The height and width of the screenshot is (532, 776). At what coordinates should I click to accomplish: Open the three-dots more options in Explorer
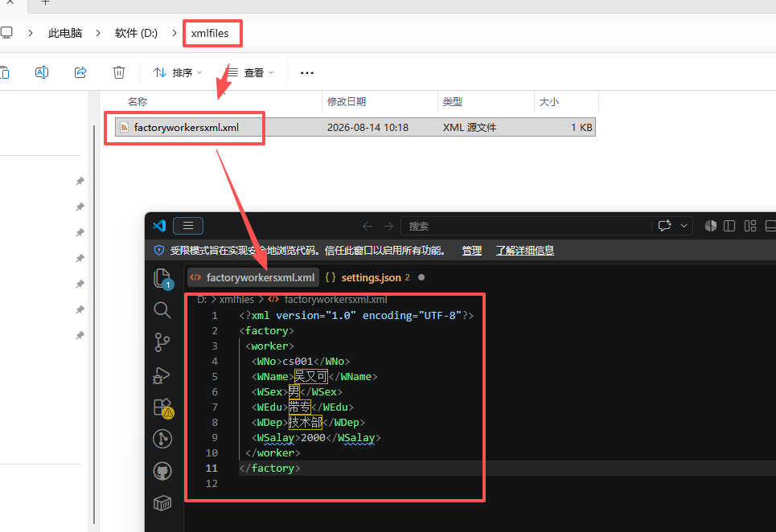pyautogui.click(x=307, y=72)
